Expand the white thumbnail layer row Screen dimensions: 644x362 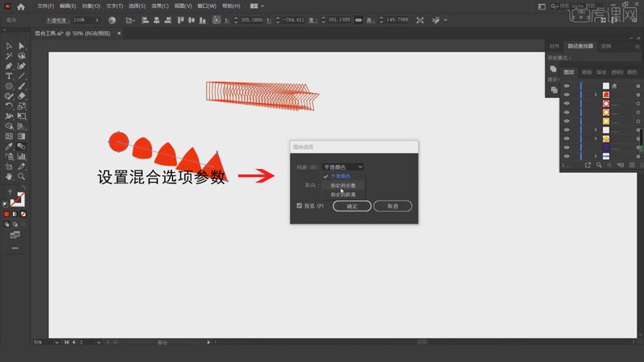pos(596,130)
